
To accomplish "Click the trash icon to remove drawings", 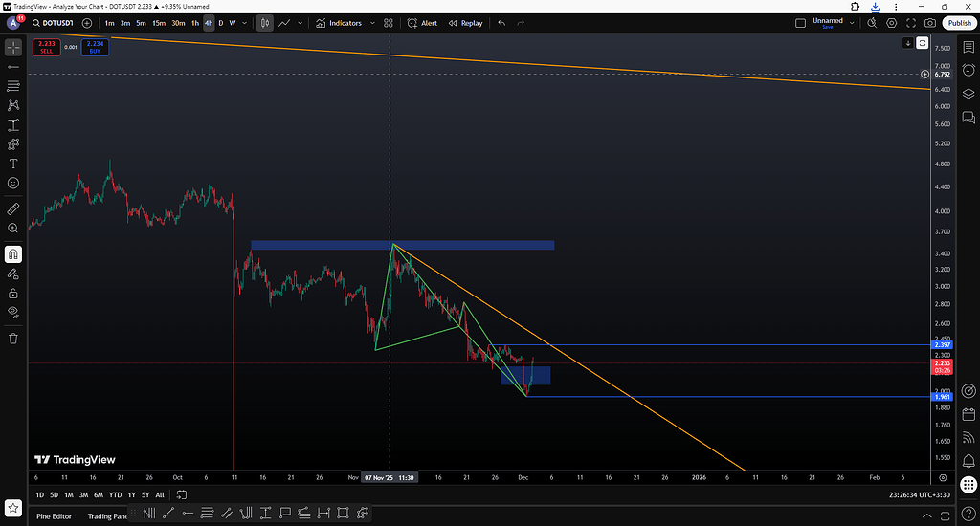I will click(x=13, y=338).
